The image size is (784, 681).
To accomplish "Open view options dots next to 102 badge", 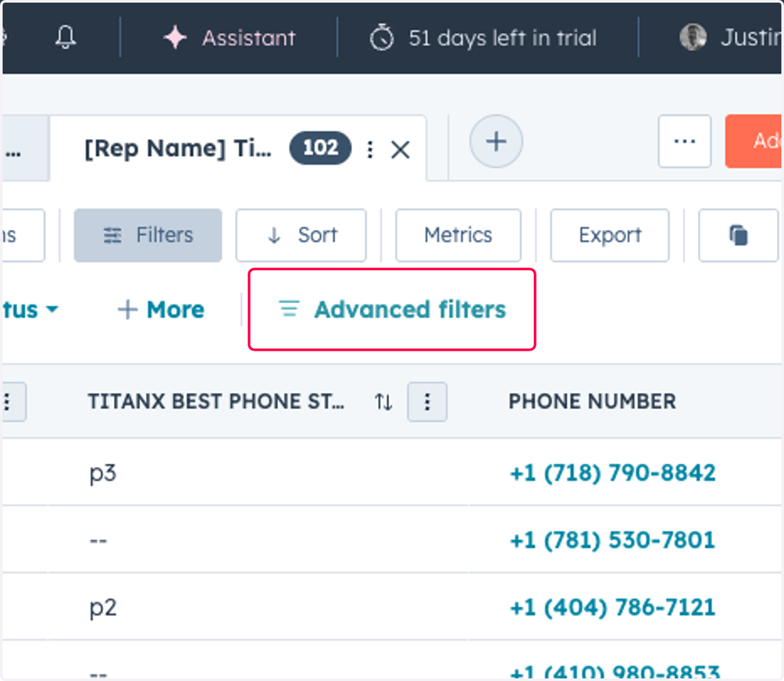I will (x=370, y=150).
